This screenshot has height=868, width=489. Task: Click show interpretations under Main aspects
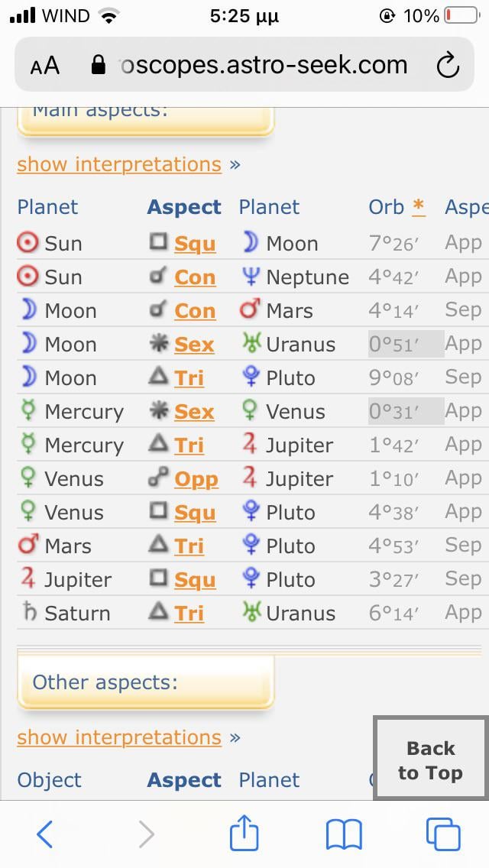tap(118, 164)
